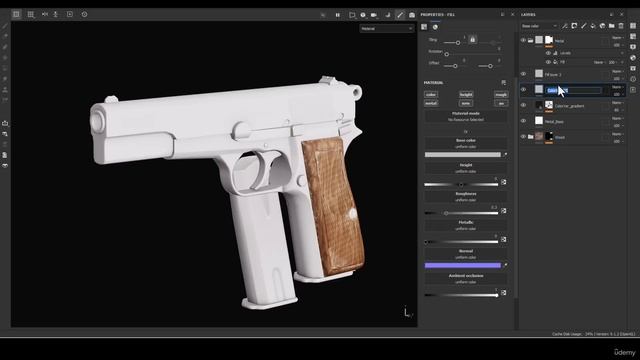The width and height of the screenshot is (640, 360).
Task: Open the Material section options icon
Action: point(503,82)
